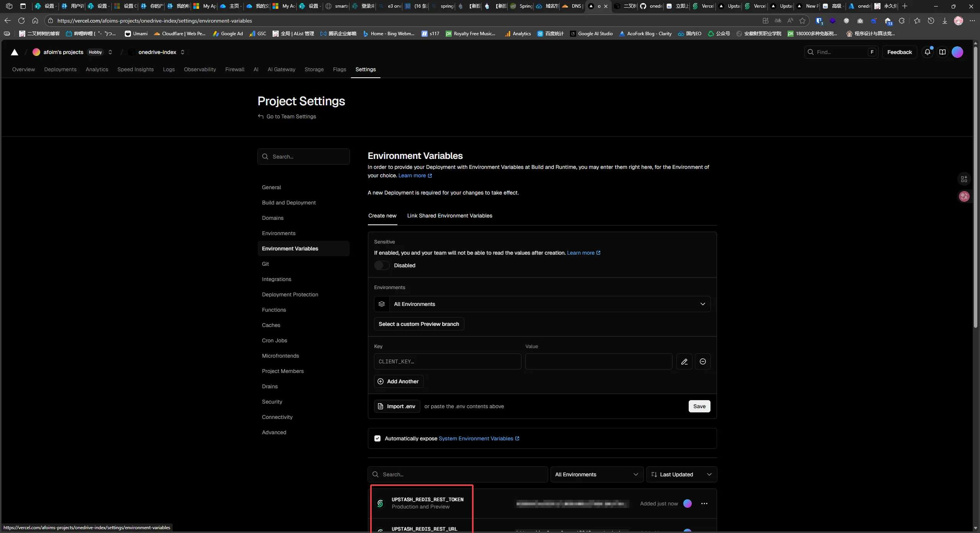
Task: Open the All Environments filter next to the variable search
Action: [x=596, y=474]
